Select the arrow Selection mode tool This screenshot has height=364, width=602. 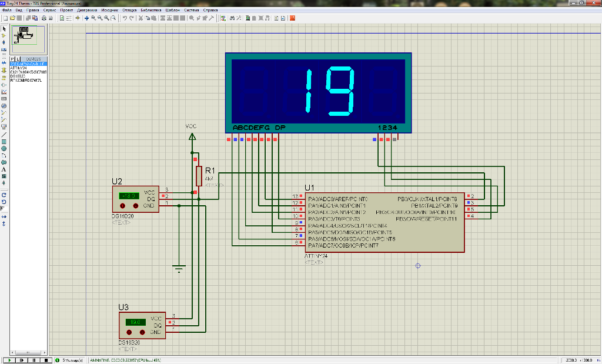(x=4, y=28)
